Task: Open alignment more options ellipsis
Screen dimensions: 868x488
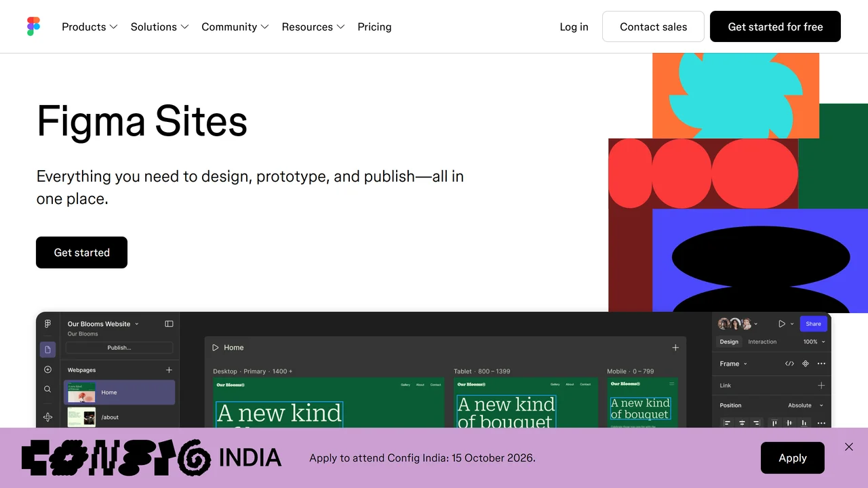Action: pos(821,423)
